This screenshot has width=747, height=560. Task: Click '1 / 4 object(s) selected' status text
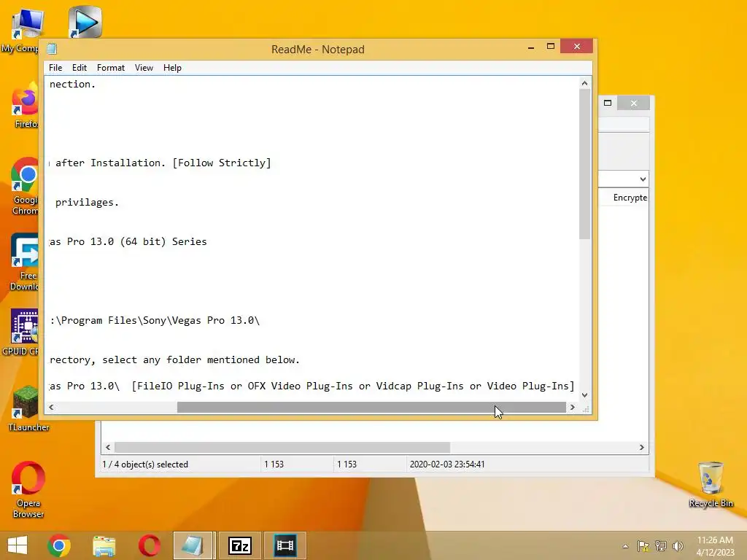pyautogui.click(x=145, y=464)
